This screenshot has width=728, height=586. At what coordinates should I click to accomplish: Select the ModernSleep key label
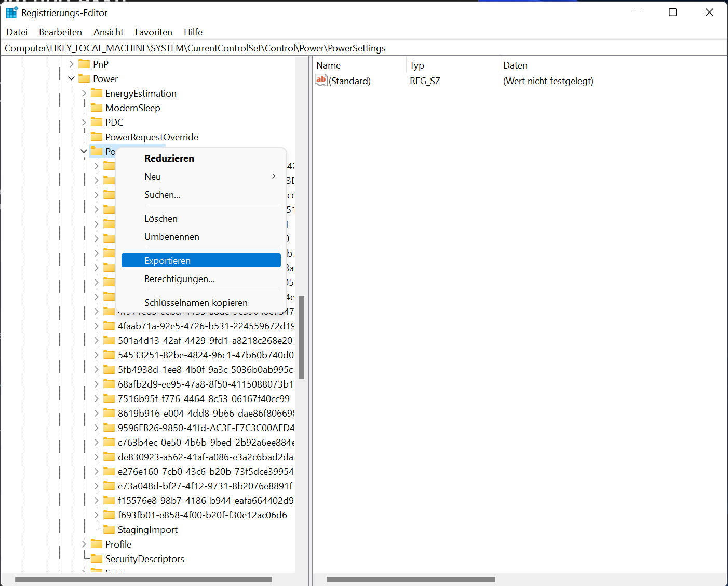[133, 108]
